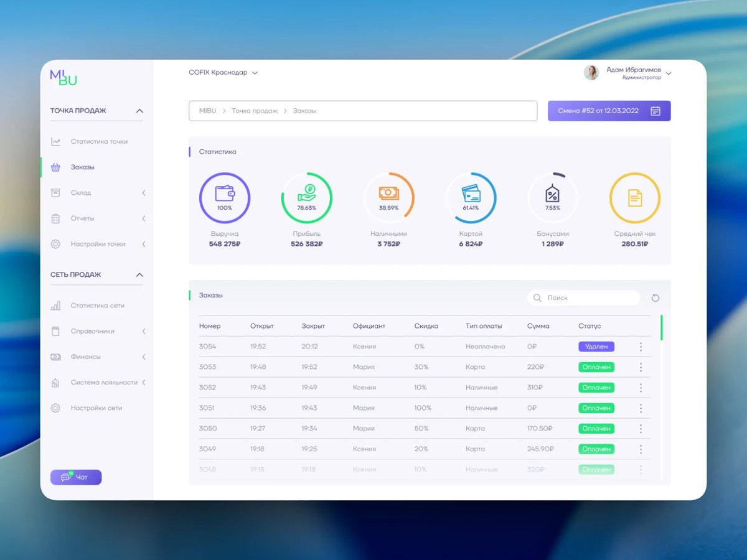Click the Наличными cash icon
747x560 pixels.
click(388, 194)
